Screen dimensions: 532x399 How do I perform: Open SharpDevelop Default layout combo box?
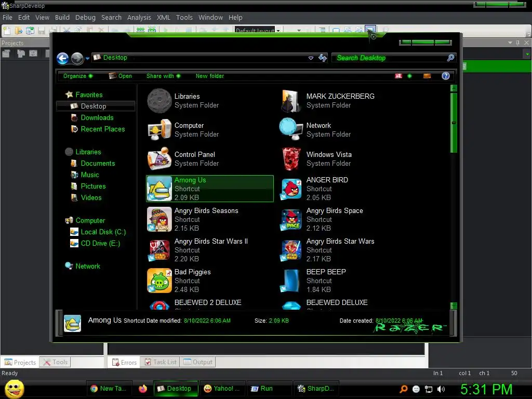(258, 30)
